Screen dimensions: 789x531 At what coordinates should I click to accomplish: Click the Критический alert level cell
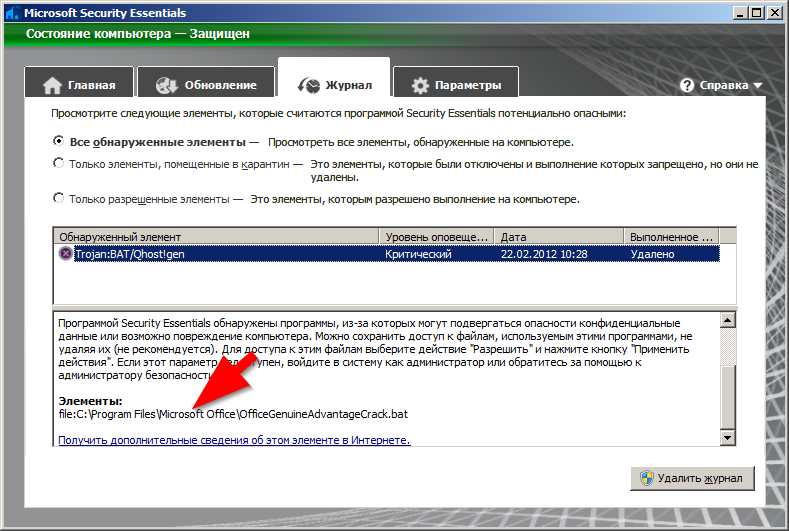click(x=418, y=254)
